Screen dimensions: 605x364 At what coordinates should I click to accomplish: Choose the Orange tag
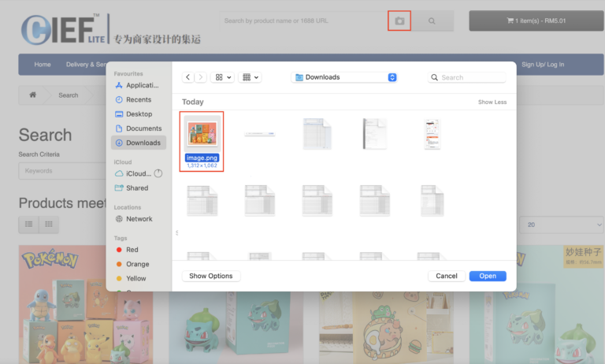132,264
